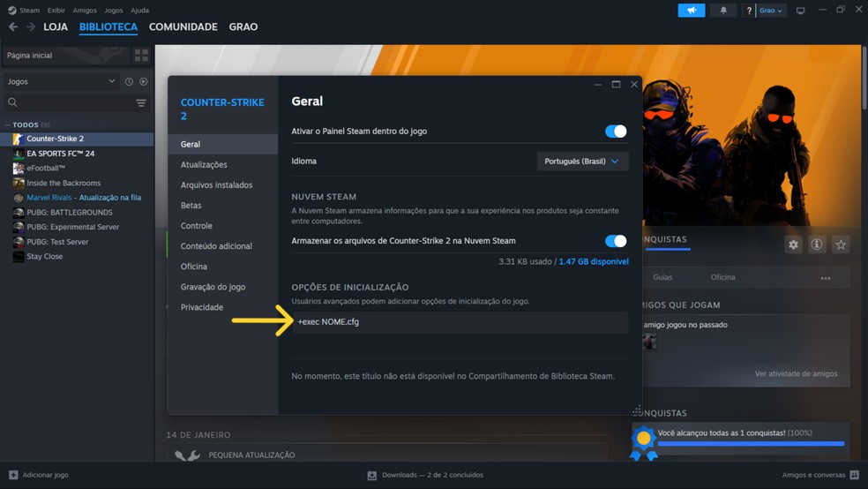Open the Português (Brasil) language dropdown
This screenshot has height=489, width=868.
582,162
